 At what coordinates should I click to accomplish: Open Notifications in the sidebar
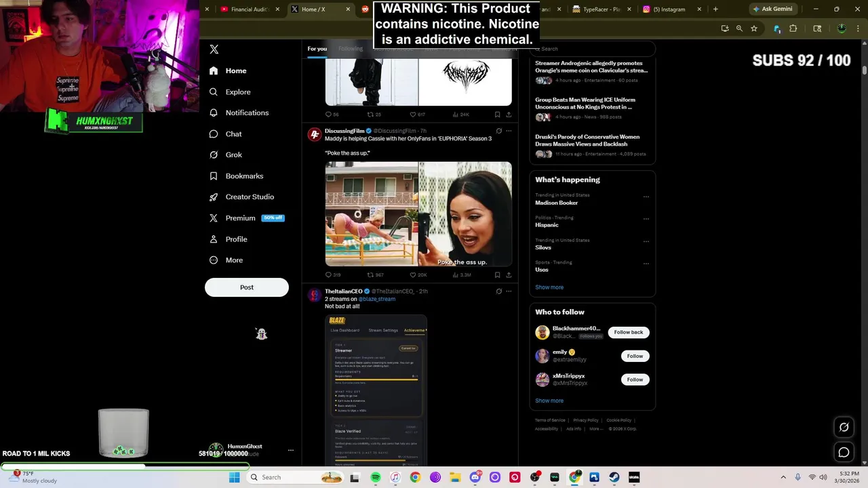(x=239, y=113)
